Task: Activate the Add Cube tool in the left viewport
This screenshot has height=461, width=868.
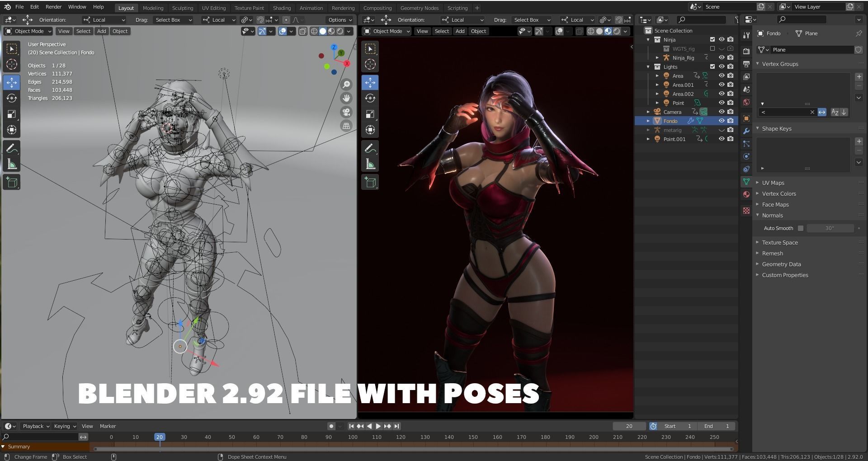Action: click(12, 182)
